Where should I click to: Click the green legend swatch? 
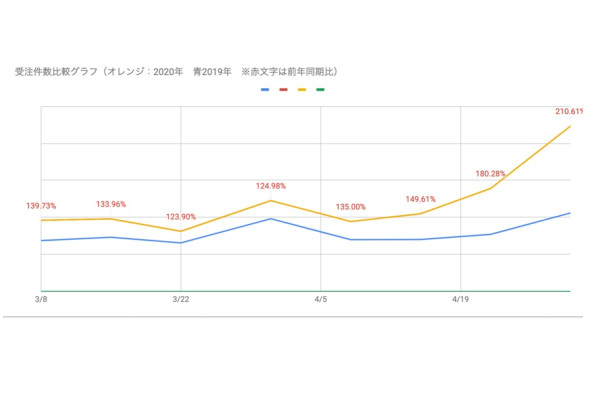click(x=321, y=89)
